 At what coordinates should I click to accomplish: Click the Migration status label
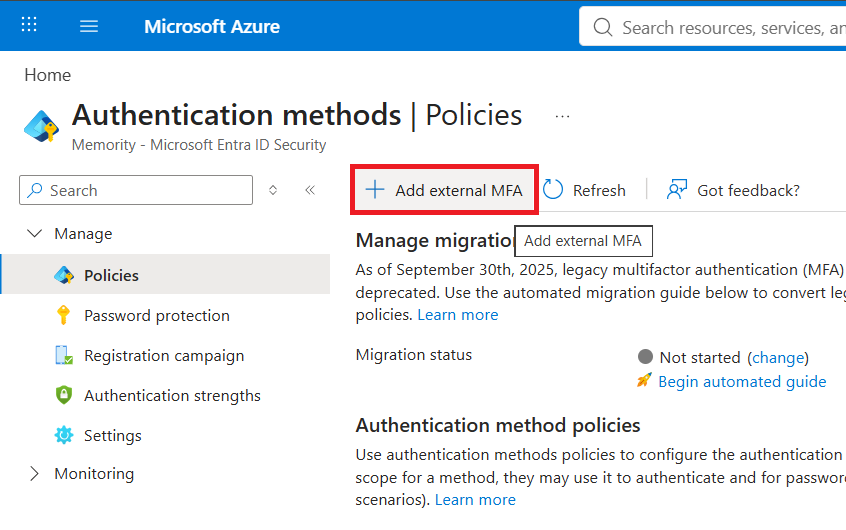coord(414,355)
